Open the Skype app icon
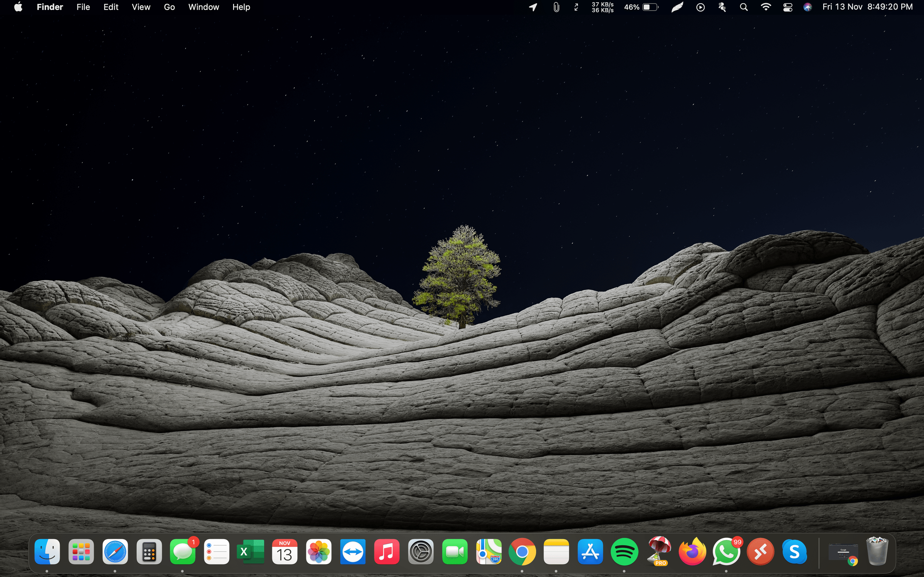Viewport: 924px width, 577px height. [x=794, y=552]
